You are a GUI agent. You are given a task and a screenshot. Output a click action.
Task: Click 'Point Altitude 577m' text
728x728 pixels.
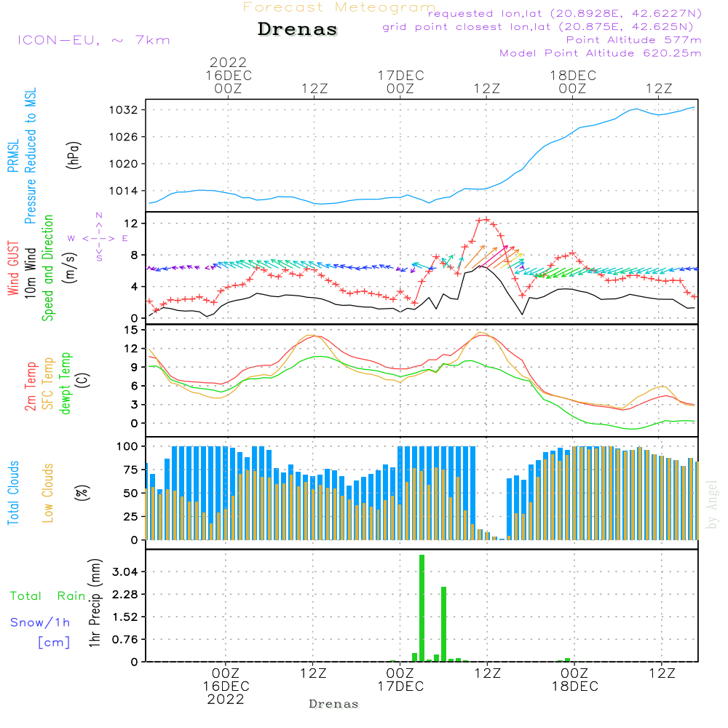pyautogui.click(x=634, y=40)
